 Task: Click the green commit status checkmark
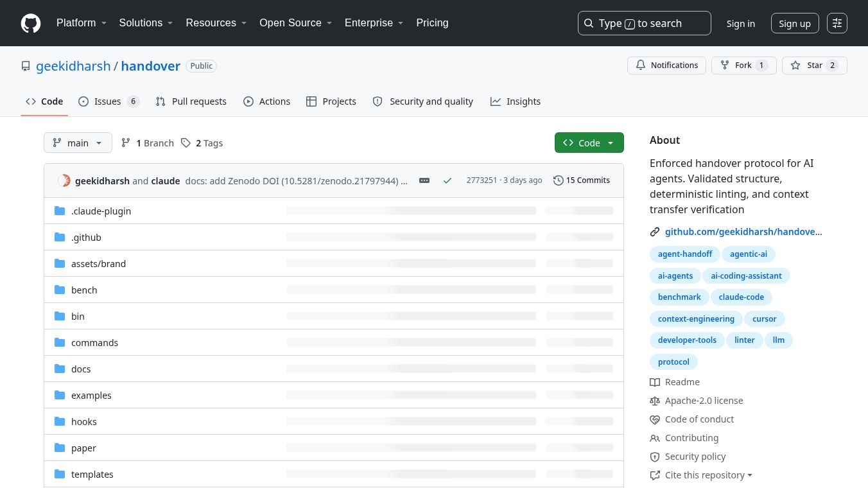(447, 180)
